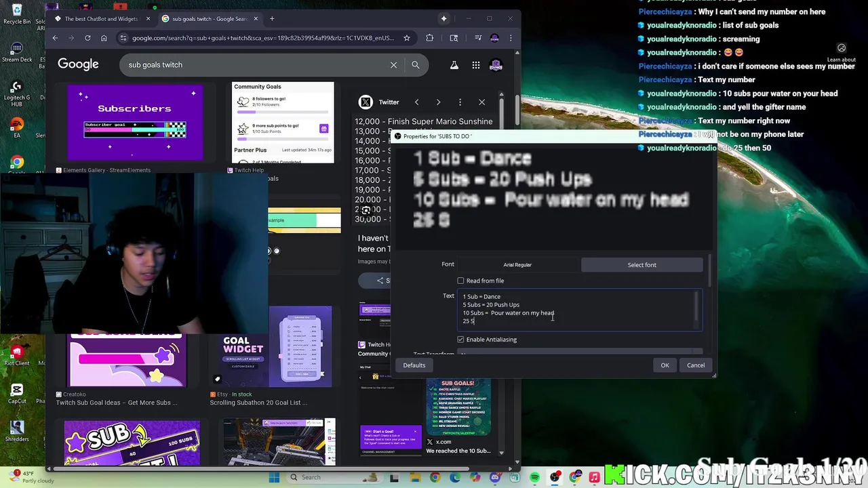
Task: Close the ChatBot and Widgets tab
Action: (x=149, y=19)
